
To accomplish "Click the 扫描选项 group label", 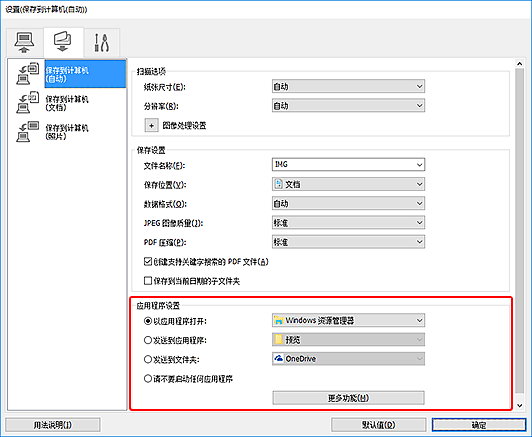I will click(x=151, y=72).
